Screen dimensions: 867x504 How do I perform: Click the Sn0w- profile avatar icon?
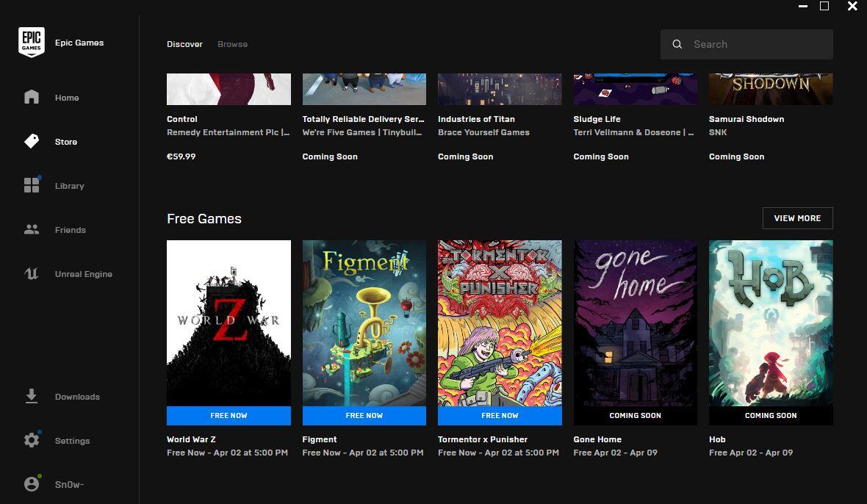(x=32, y=484)
